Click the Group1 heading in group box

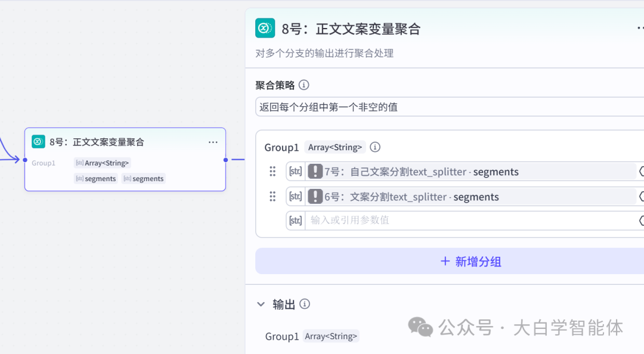[281, 147]
